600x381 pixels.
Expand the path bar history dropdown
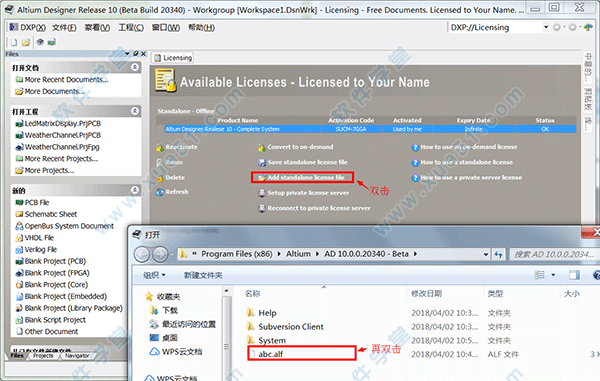click(486, 254)
